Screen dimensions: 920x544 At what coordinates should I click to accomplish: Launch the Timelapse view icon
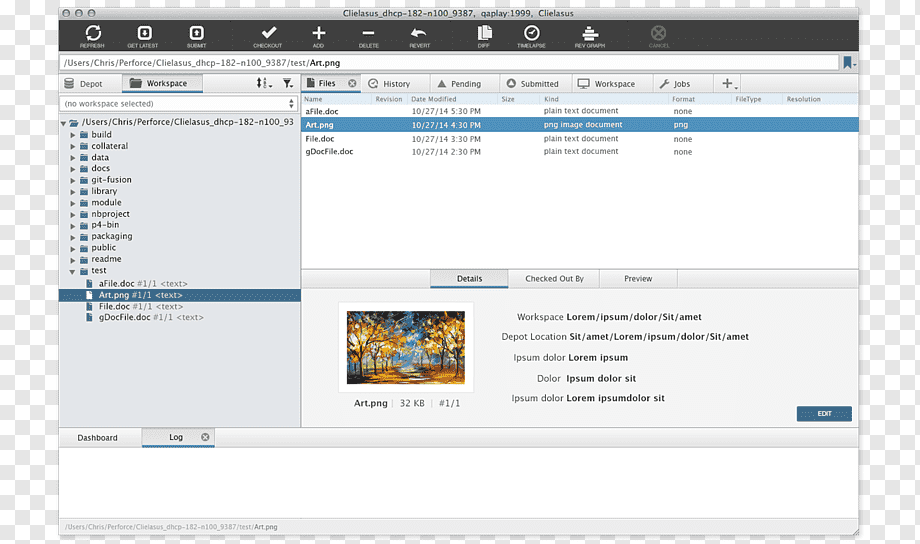pyautogui.click(x=532, y=33)
